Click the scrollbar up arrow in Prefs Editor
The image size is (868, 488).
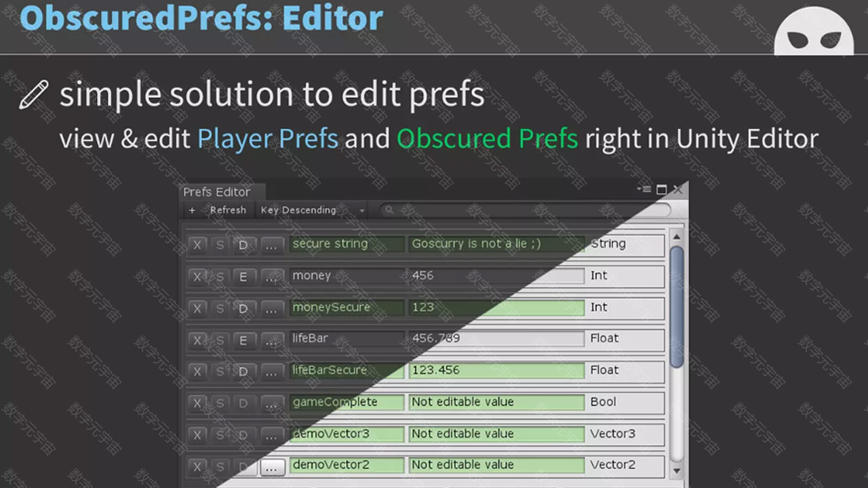676,237
